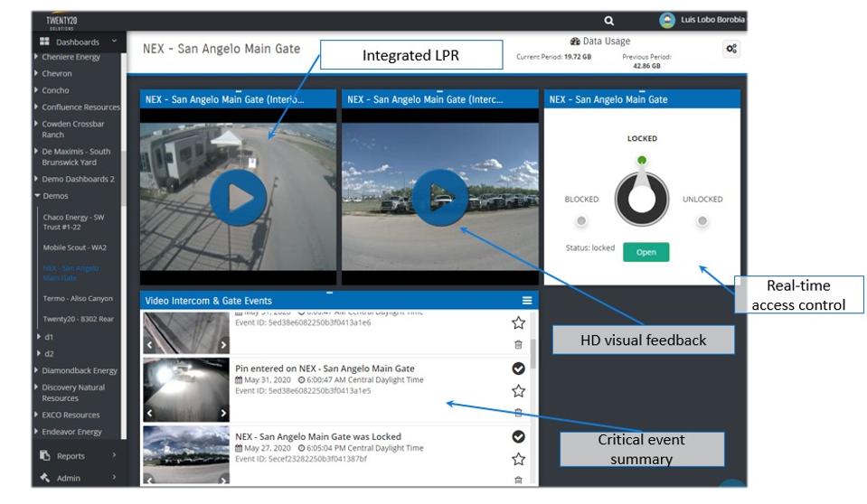867x504 pixels.
Task: Open Termo - Aliso Canyon dashboard
Action: [78, 298]
